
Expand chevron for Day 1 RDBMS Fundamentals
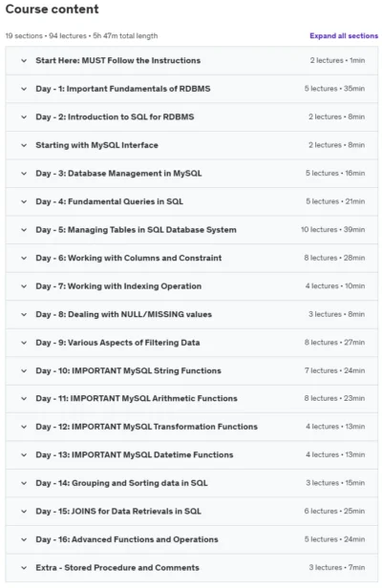(x=24, y=89)
